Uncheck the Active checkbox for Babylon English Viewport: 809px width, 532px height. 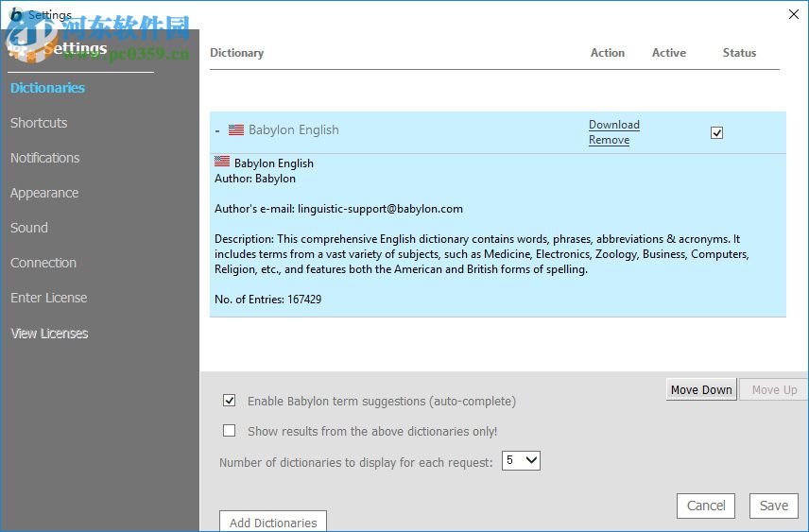pyautogui.click(x=716, y=132)
